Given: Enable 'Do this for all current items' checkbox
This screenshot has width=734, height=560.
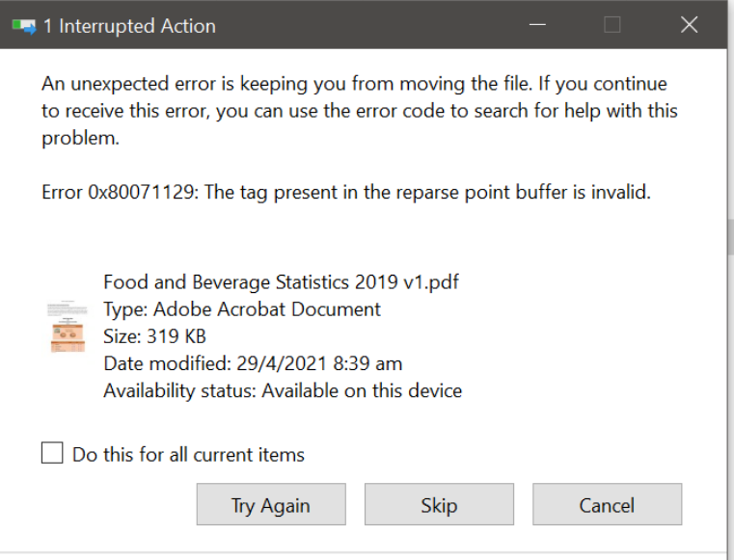Looking at the screenshot, I should pyautogui.click(x=52, y=453).
